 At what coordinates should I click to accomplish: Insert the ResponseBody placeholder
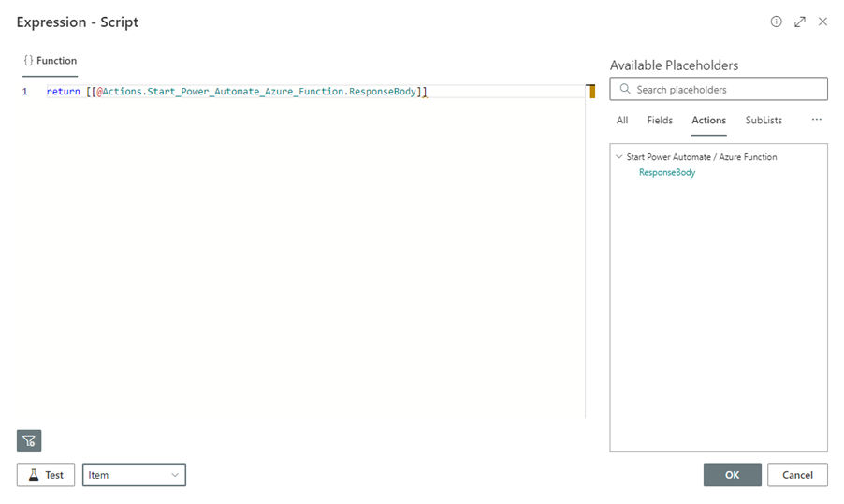[667, 172]
